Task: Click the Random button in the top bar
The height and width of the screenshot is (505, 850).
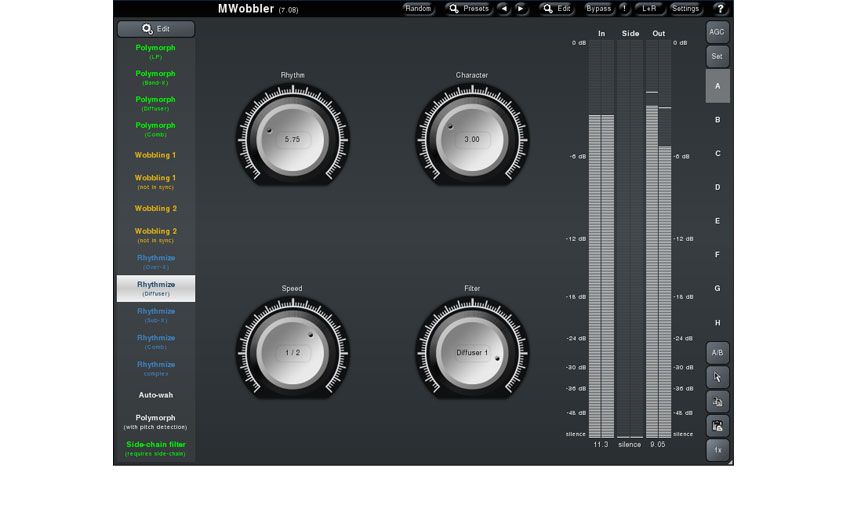Action: [x=418, y=9]
